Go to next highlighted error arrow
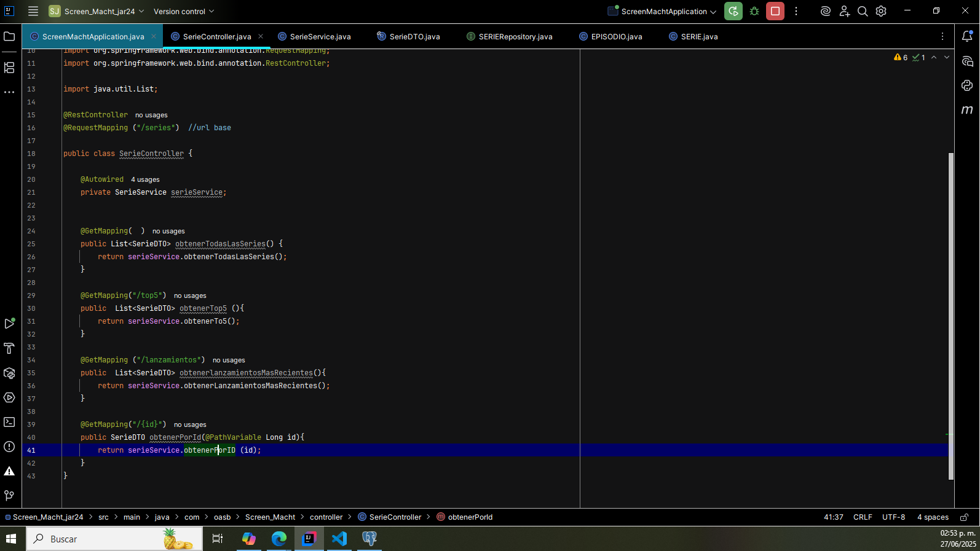Viewport: 980px width, 551px height. [x=947, y=57]
